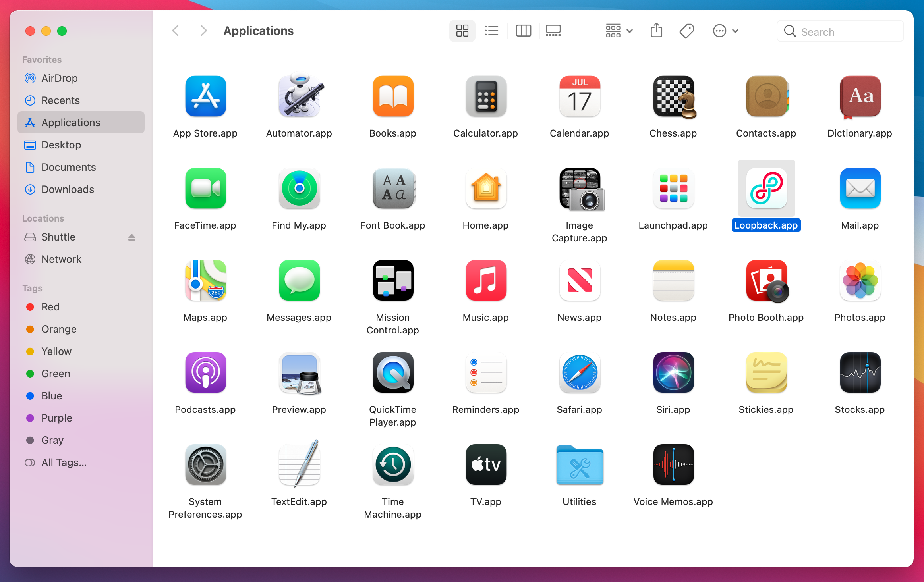Open Downloads in the sidebar
The height and width of the screenshot is (582, 924).
(x=81, y=189)
